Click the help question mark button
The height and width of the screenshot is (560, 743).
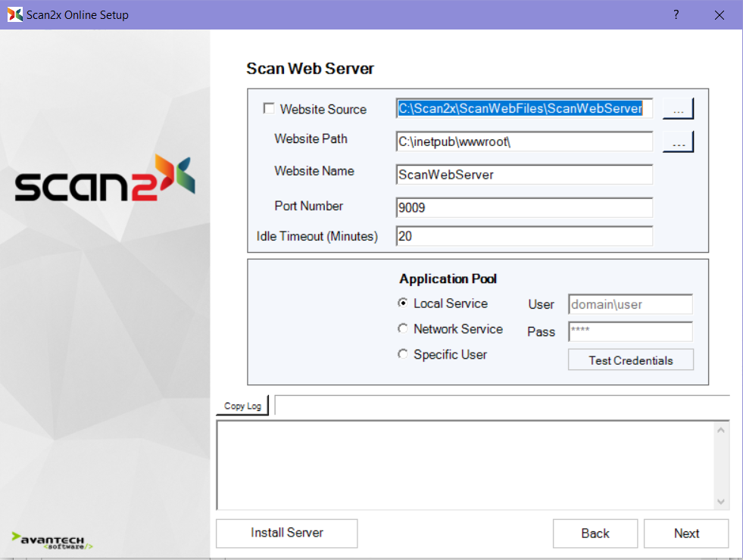point(676,15)
